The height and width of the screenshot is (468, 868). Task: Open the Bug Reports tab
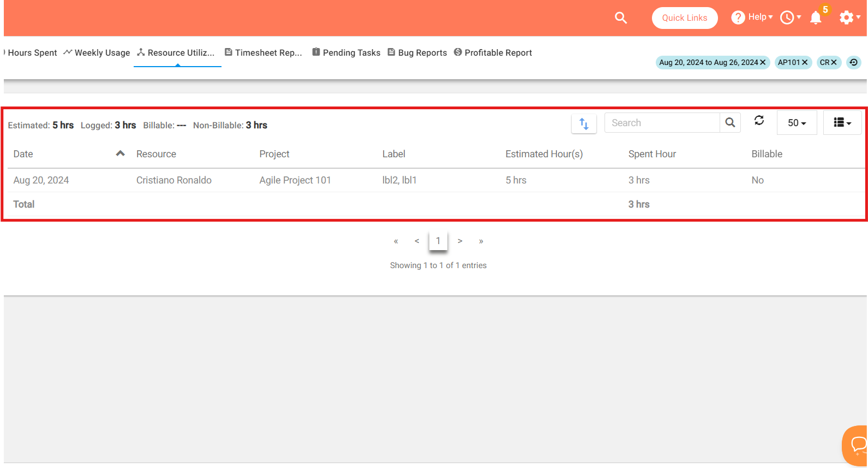pyautogui.click(x=417, y=53)
